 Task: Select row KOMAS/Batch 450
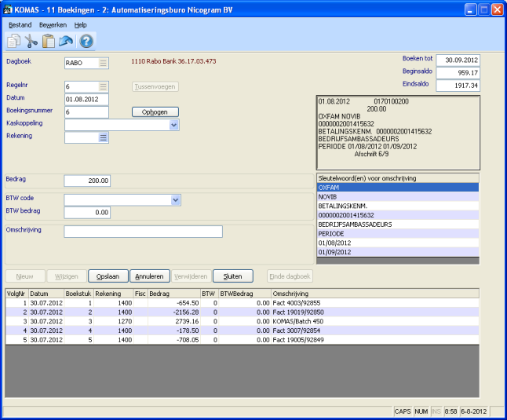click(x=243, y=321)
